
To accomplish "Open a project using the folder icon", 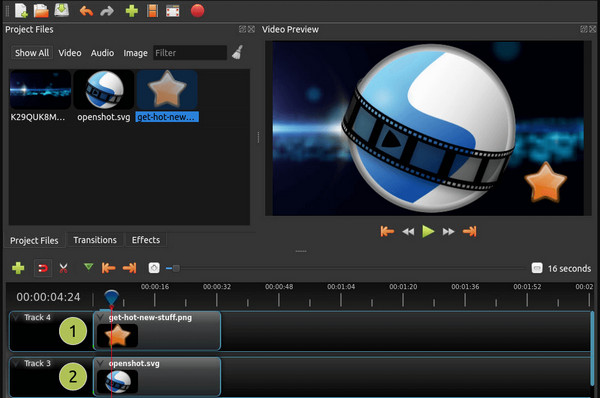I will pyautogui.click(x=41, y=11).
